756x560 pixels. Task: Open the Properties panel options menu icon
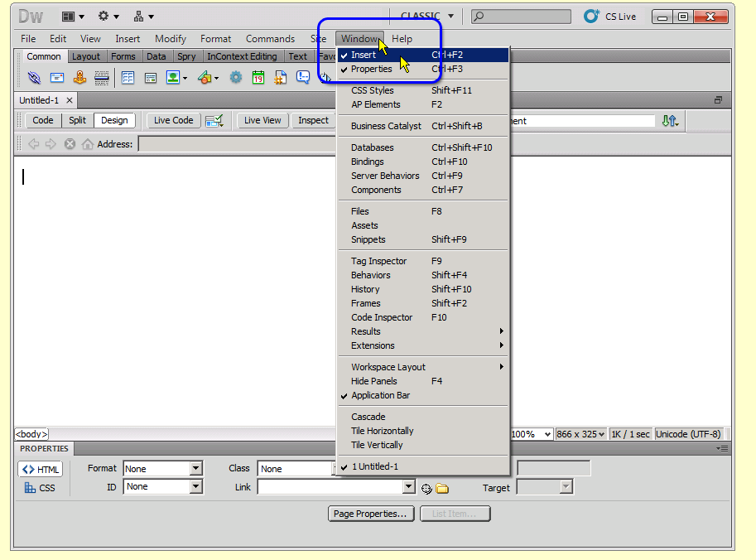click(722, 448)
